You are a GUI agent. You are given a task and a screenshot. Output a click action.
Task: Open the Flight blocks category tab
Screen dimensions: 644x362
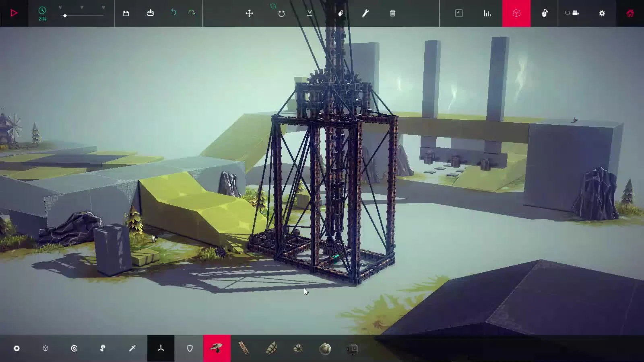[x=161, y=348]
